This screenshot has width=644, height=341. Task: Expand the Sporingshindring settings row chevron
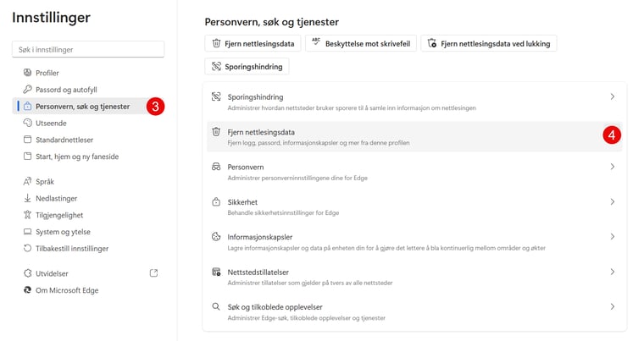[612, 97]
